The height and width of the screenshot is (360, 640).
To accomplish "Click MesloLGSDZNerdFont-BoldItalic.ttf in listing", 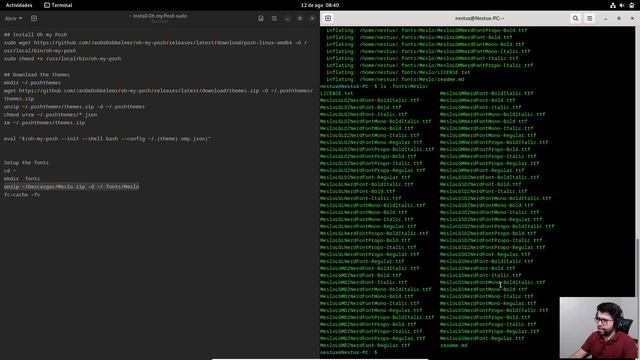I will point(489,178).
